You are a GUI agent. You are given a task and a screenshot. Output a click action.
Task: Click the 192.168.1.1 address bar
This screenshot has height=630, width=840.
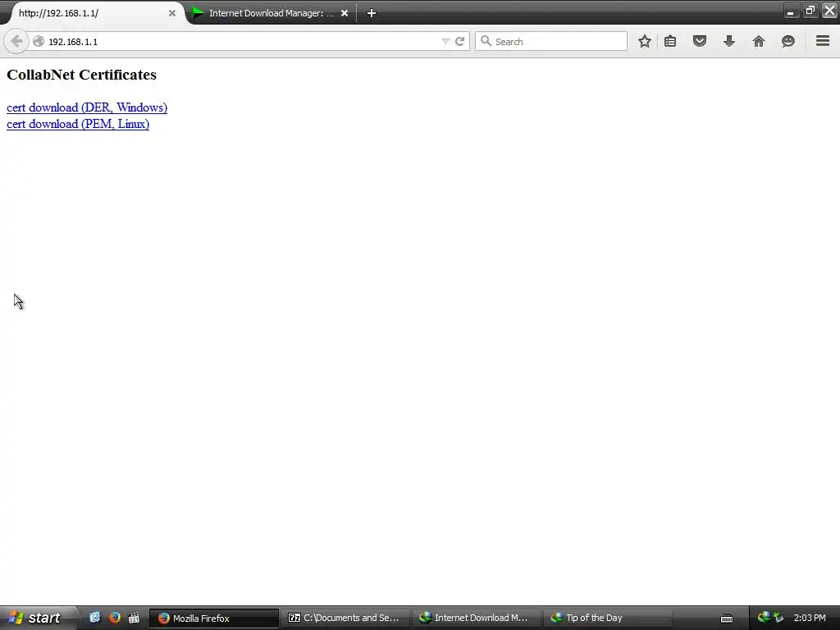coord(241,41)
